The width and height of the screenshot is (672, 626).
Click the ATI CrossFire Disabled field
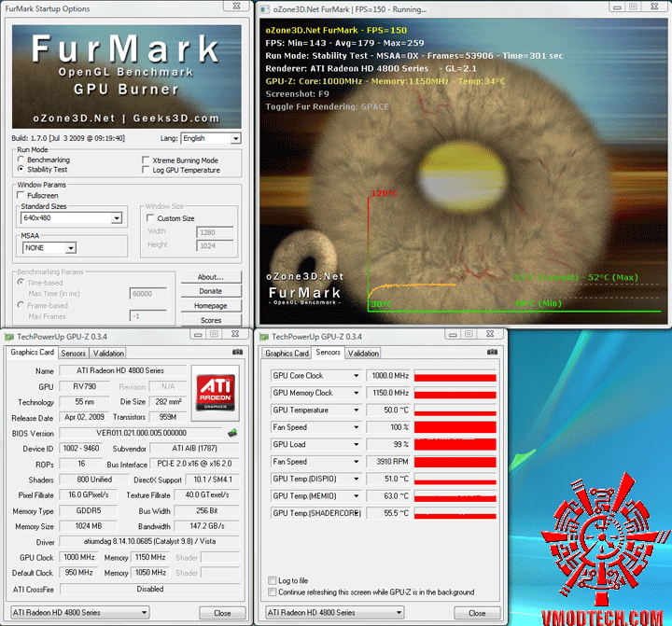point(149,590)
